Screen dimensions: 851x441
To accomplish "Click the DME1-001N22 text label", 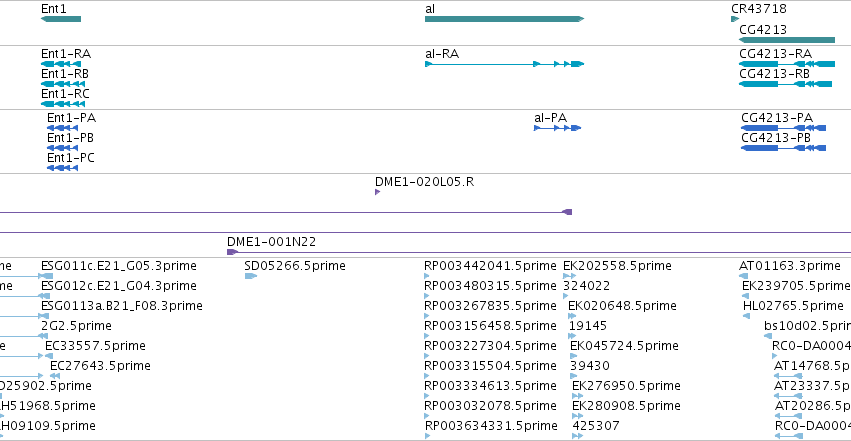I will (271, 242).
